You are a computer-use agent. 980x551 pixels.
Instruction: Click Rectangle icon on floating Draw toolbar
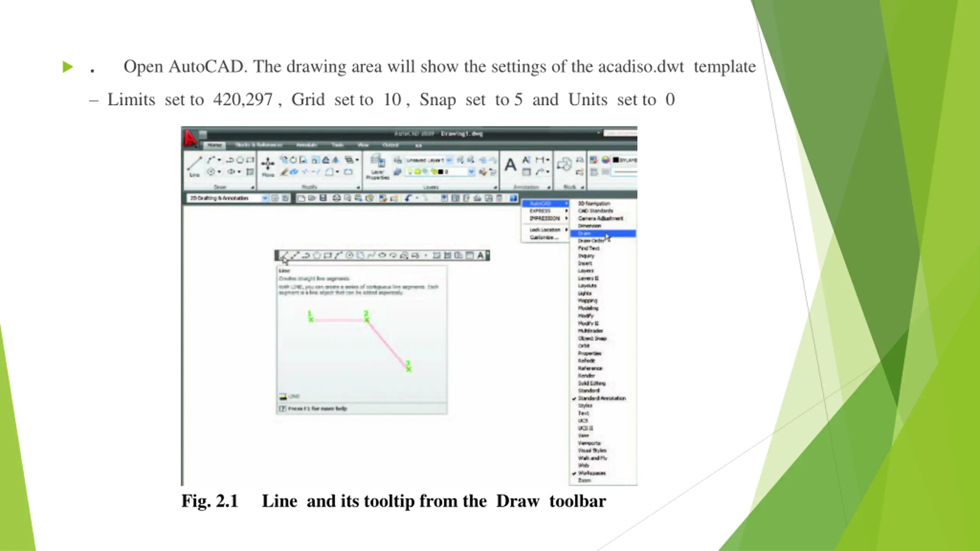pyautogui.click(x=327, y=255)
